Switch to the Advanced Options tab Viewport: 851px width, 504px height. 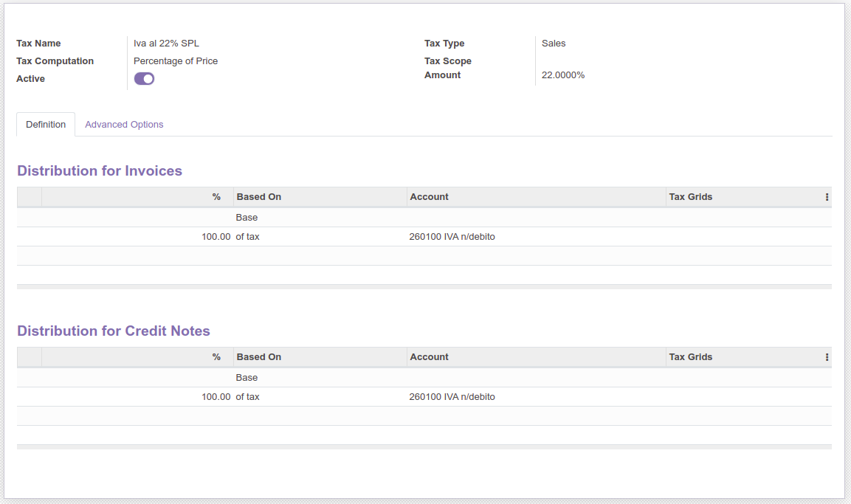[x=124, y=124]
